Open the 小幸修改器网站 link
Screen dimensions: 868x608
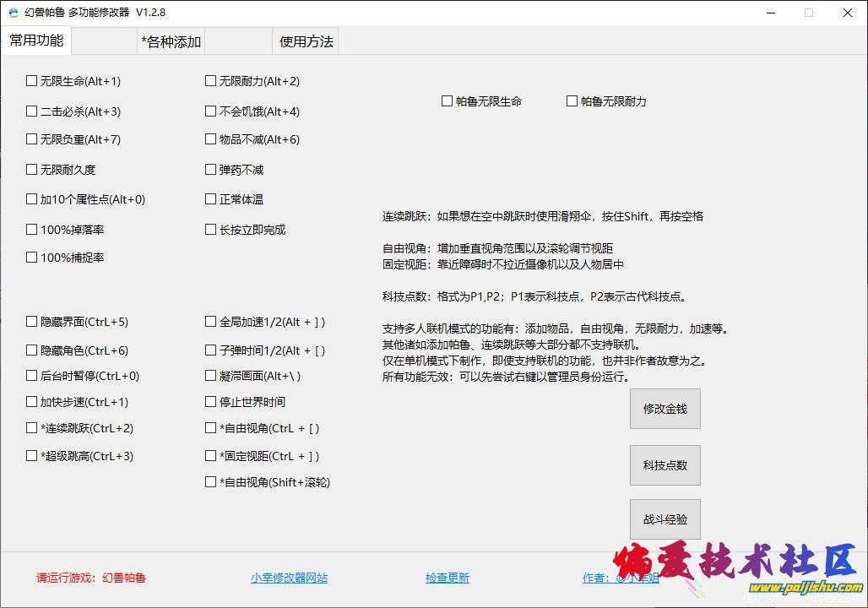(289, 578)
